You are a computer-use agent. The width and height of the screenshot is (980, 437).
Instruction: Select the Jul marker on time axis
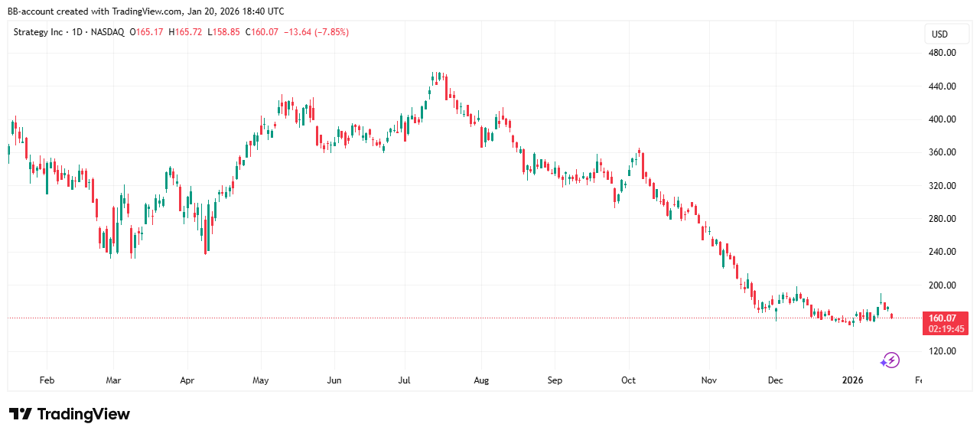click(407, 380)
